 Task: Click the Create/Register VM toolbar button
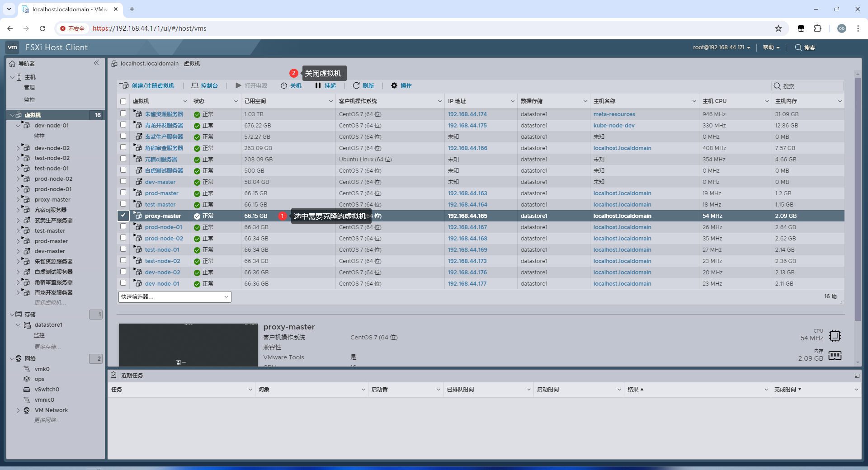[147, 85]
